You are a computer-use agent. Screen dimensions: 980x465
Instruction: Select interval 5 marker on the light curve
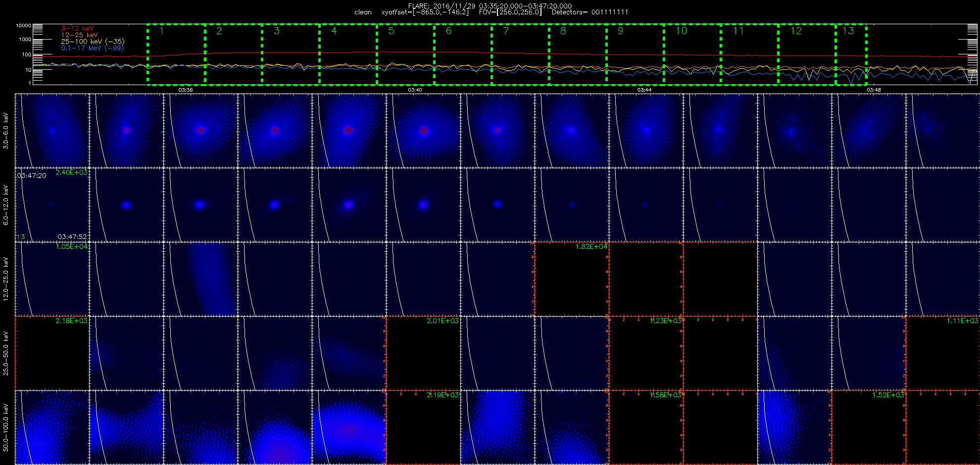(x=392, y=31)
